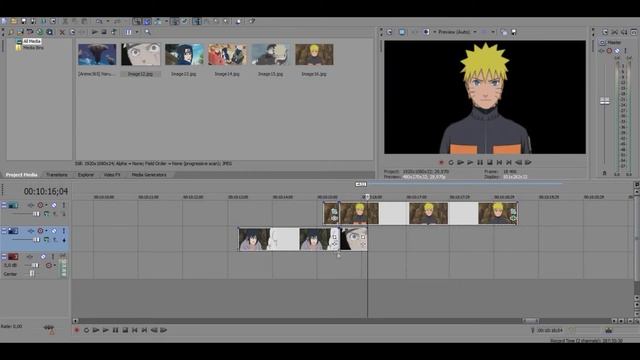Screen dimensions: 640x360
Task: Switch to the Media Generators tab
Action: point(149,175)
